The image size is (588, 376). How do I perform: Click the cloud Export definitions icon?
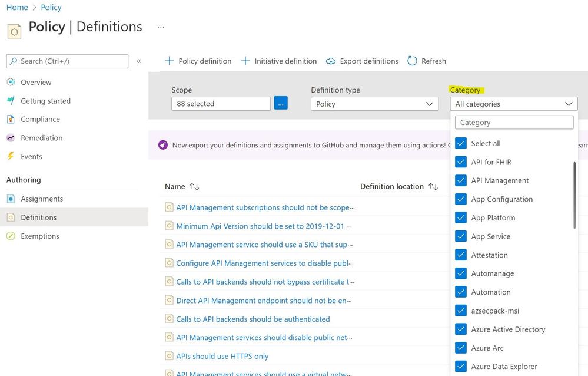click(330, 61)
